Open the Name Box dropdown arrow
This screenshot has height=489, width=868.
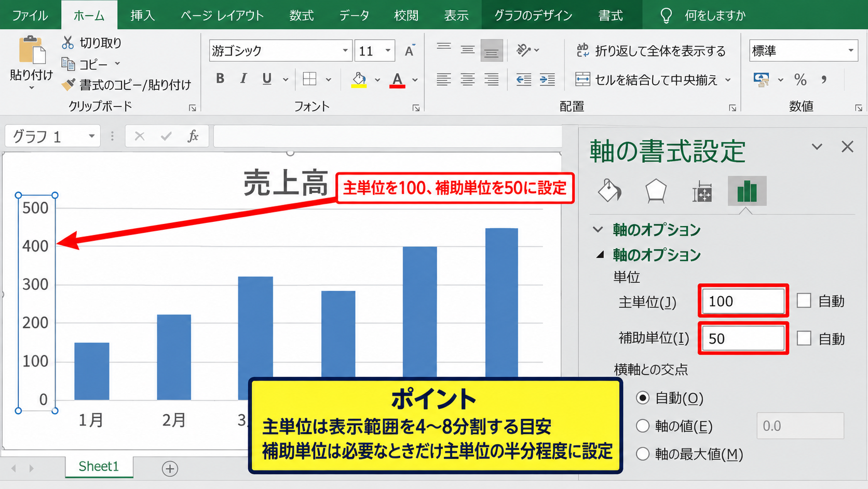[91, 136]
